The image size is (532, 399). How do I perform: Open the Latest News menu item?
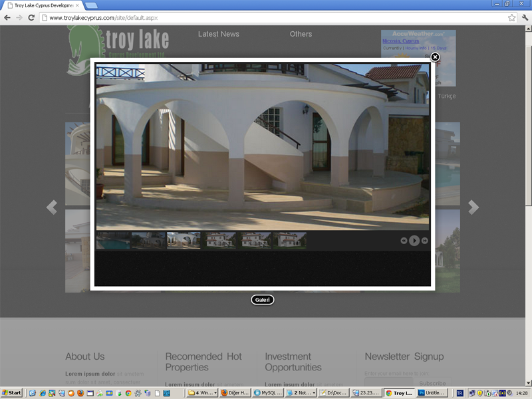click(x=219, y=34)
